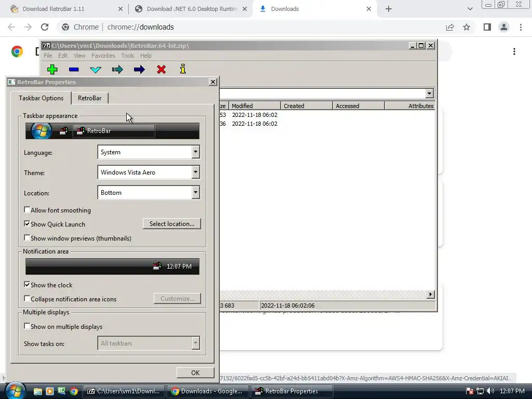Toggle Chrome side panel icon
The image size is (532, 399).
point(487,27)
